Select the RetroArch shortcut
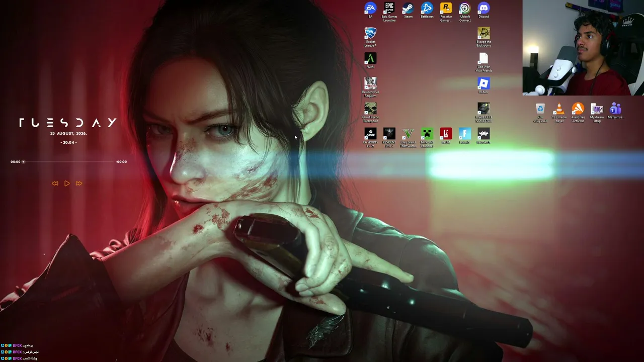The height and width of the screenshot is (362, 644). (484, 136)
